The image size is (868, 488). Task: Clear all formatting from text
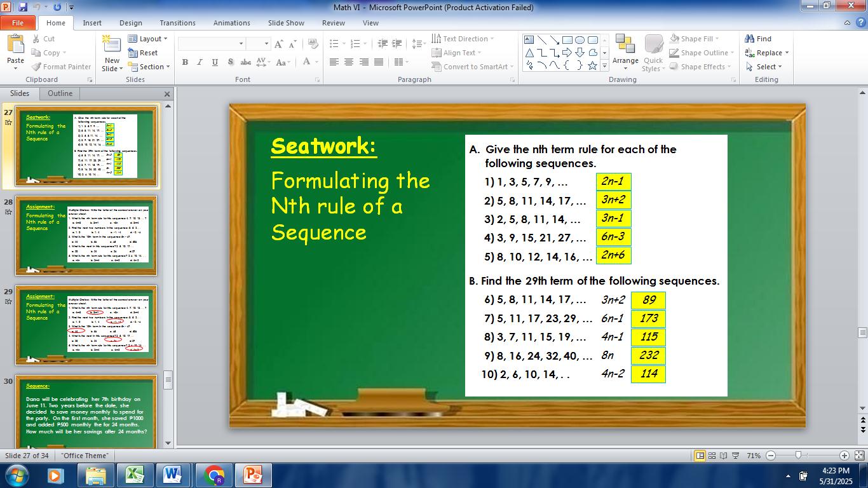(x=313, y=44)
